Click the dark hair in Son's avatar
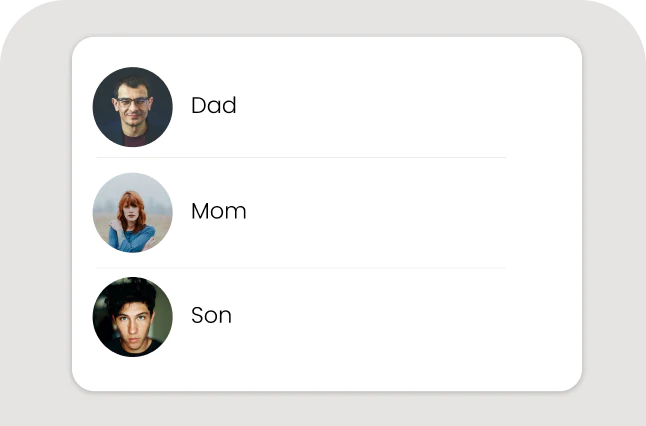 133,295
